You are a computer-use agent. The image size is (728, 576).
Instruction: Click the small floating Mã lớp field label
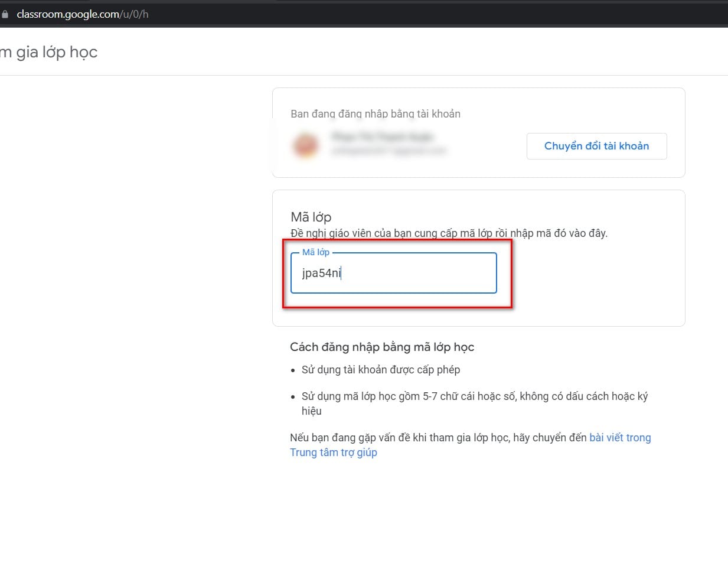316,252
